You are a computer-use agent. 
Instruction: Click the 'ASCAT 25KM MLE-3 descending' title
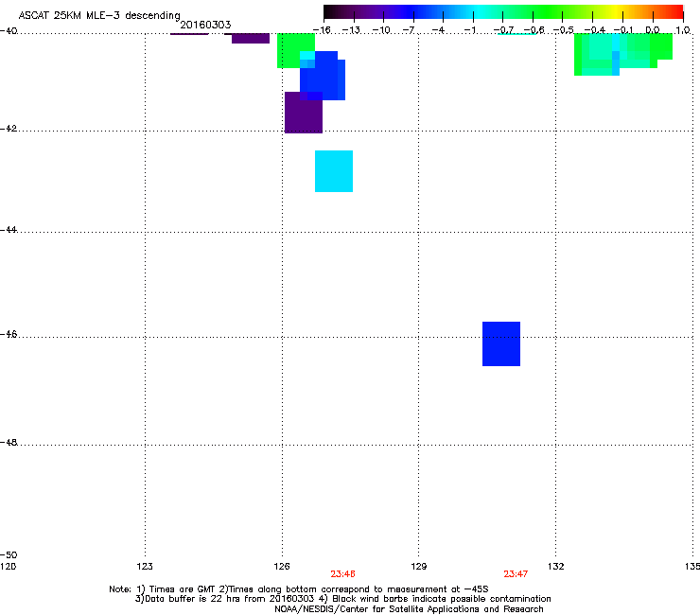[99, 15]
